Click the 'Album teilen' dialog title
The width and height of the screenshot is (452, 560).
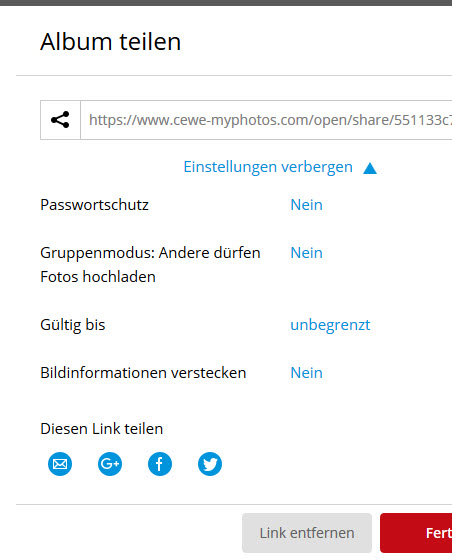(x=111, y=42)
